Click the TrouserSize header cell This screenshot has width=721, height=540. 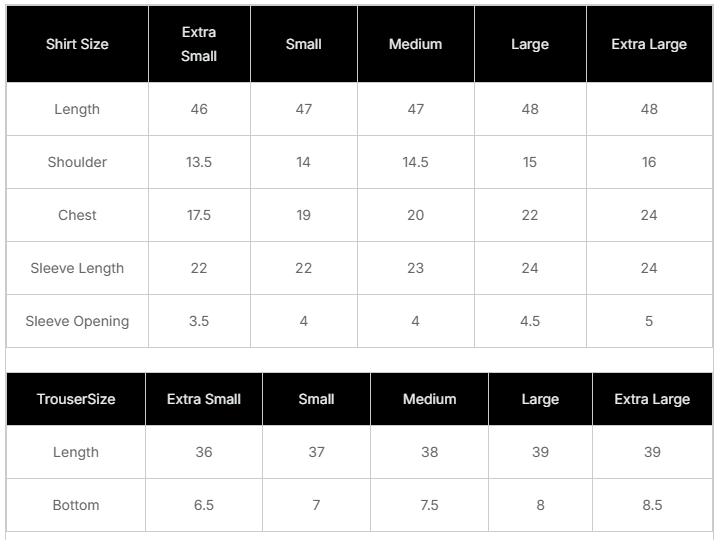tap(76, 399)
